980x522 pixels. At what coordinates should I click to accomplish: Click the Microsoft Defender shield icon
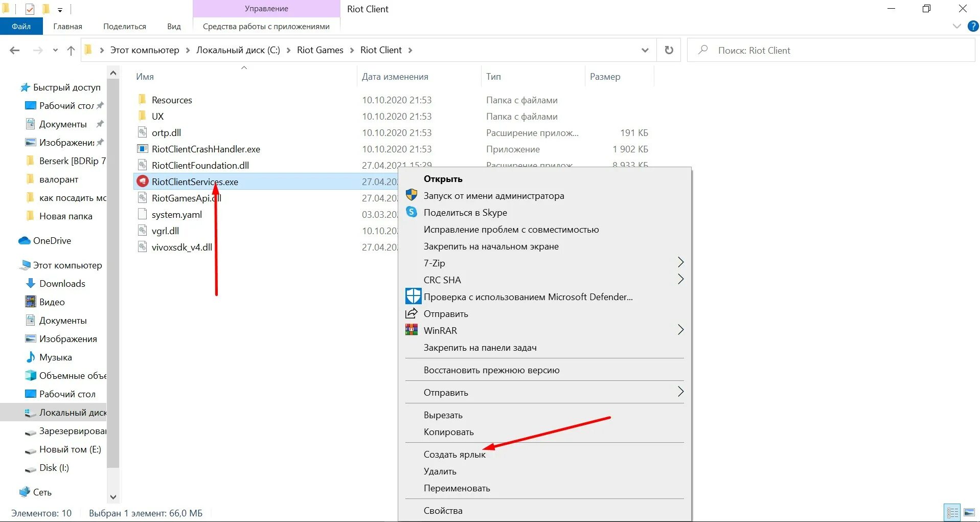pos(413,296)
